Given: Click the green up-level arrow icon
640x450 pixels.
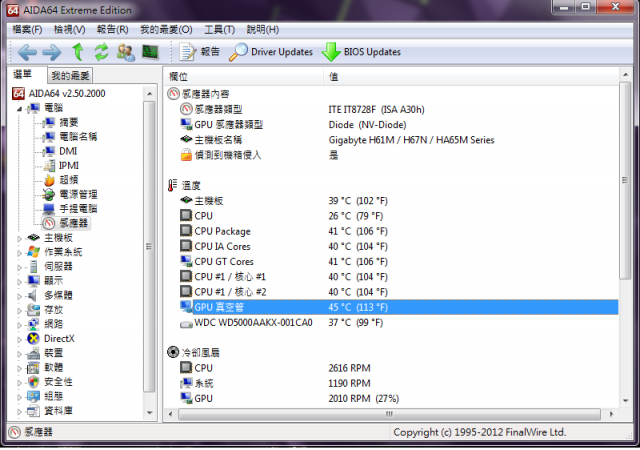Looking at the screenshot, I should coord(78,52).
